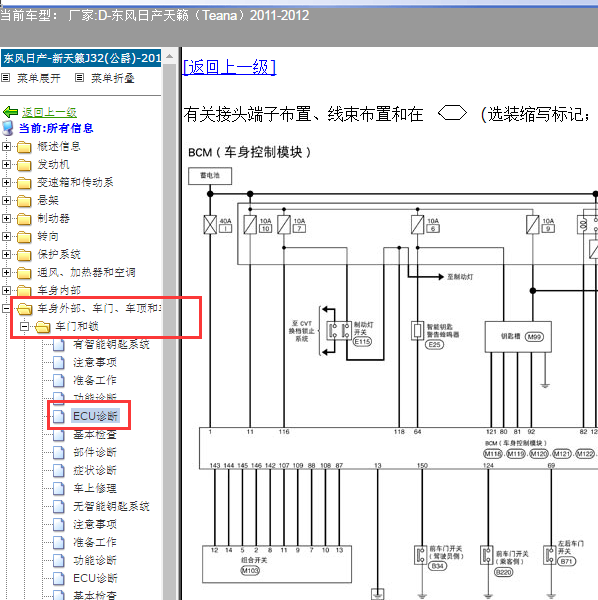Click folder icon for 变速箱和传动系
This screenshot has width=598, height=600.
24,183
